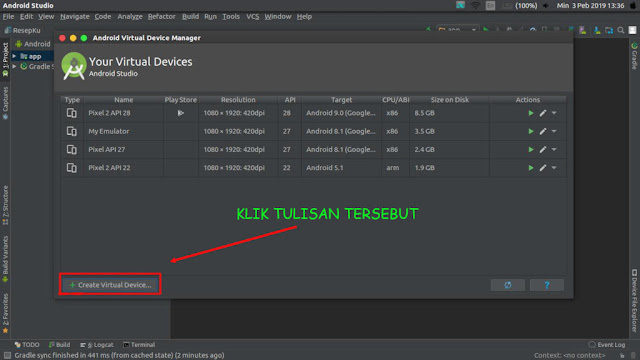Select device type icon of Pixel 2 API 22
Screen dimensions: 640x360
point(71,168)
